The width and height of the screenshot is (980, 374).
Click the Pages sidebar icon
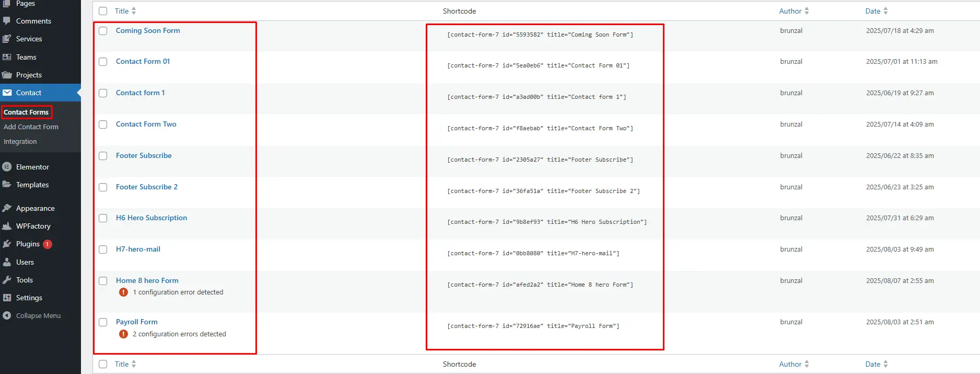click(7, 4)
